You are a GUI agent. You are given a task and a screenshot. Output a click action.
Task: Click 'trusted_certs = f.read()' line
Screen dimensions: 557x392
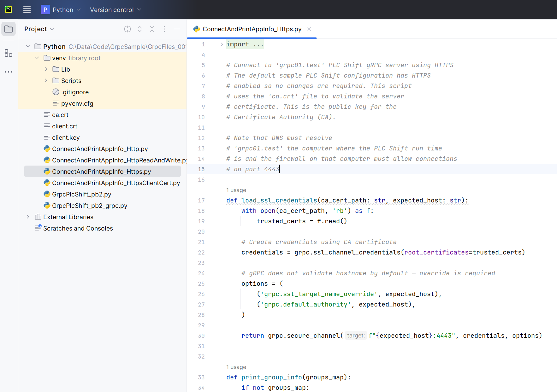click(302, 221)
